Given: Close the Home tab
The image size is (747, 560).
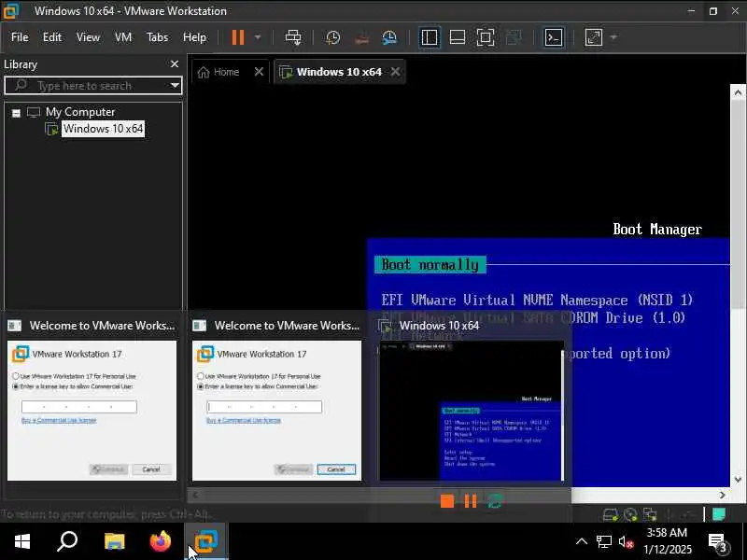Looking at the screenshot, I should (x=259, y=72).
